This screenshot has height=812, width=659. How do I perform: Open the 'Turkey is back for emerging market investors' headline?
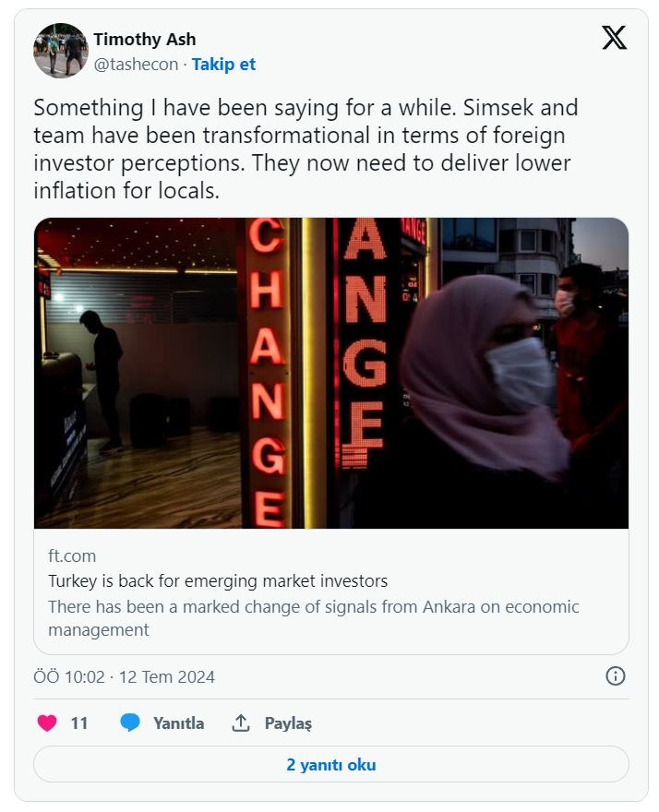[218, 581]
